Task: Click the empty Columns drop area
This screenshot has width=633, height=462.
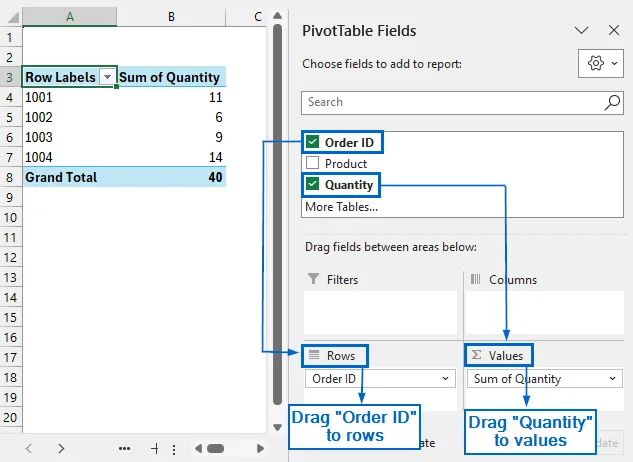Action: (545, 312)
